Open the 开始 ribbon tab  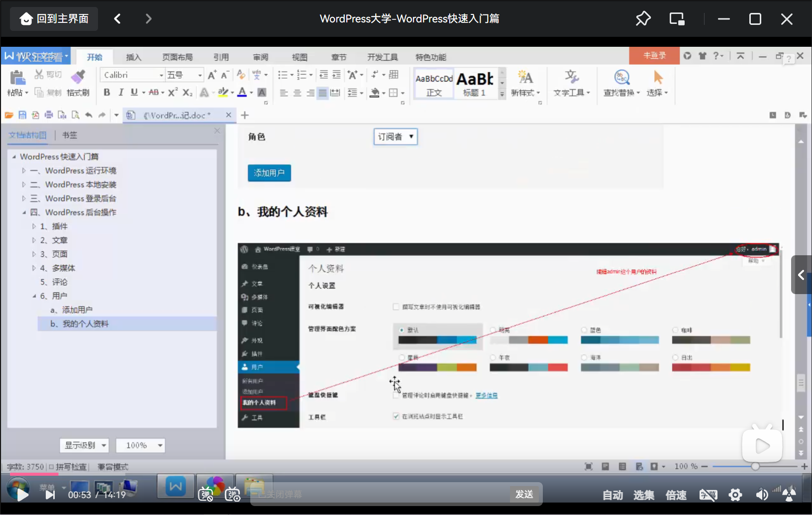95,57
